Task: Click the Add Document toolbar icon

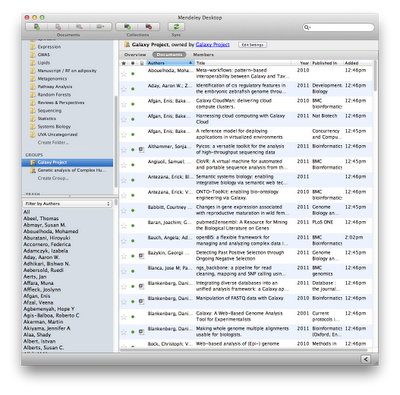Action: click(37, 27)
